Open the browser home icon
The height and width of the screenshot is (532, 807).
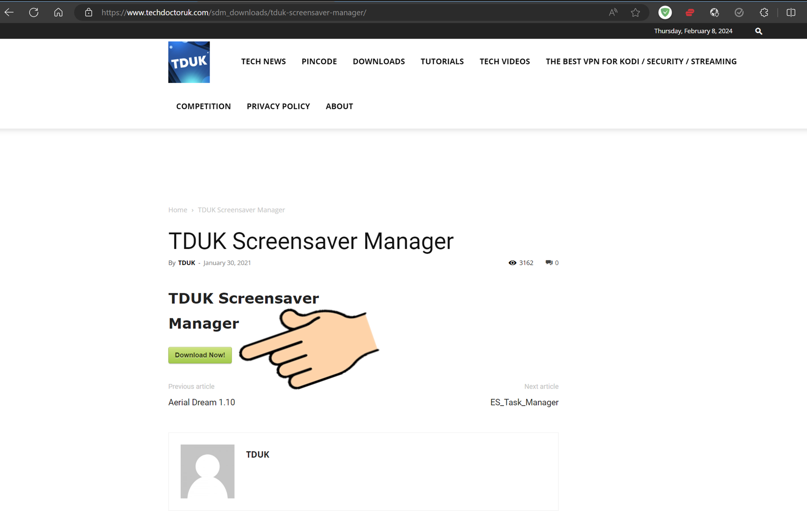pyautogui.click(x=59, y=13)
